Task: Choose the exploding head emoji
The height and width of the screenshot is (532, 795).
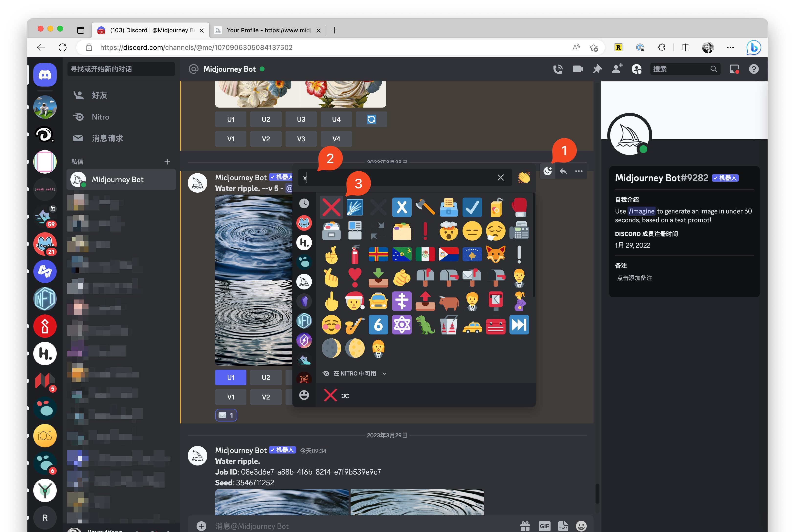Action: (448, 231)
